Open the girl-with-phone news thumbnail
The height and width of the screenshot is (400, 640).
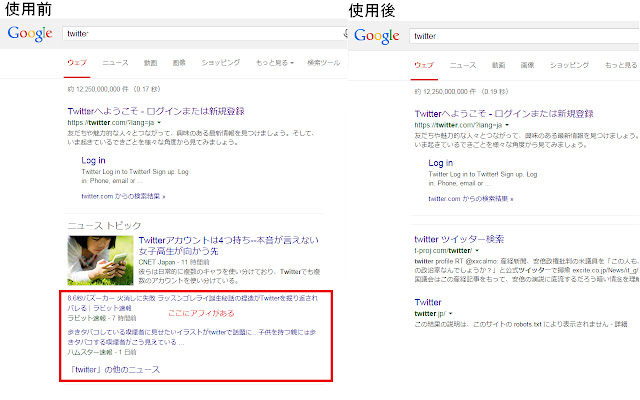tap(100, 260)
